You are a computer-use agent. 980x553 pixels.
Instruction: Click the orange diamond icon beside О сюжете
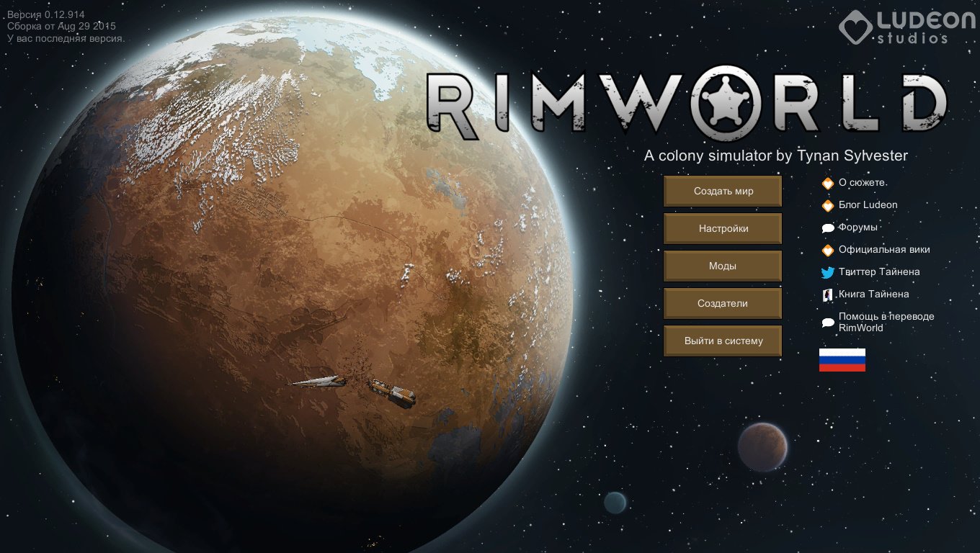pyautogui.click(x=828, y=184)
